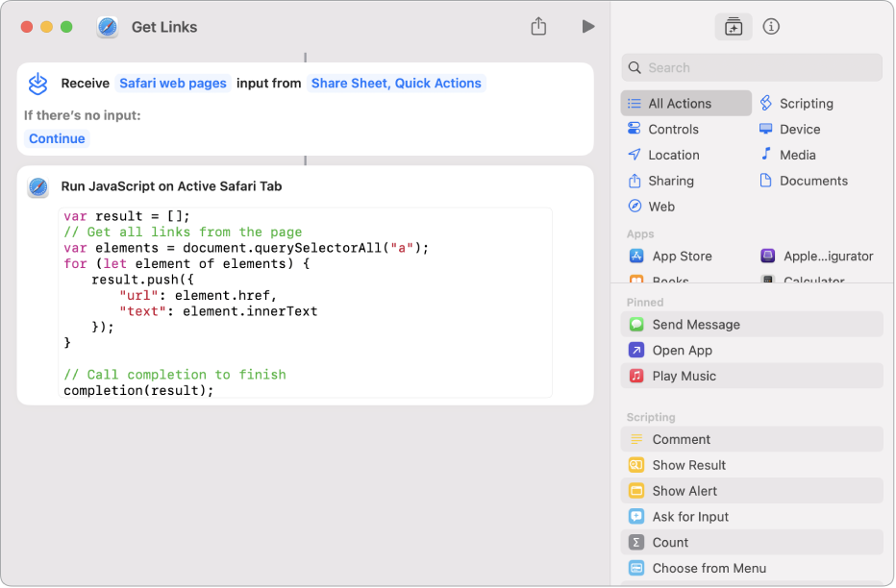
Task: Click the Continue option under no input
Action: click(x=57, y=138)
